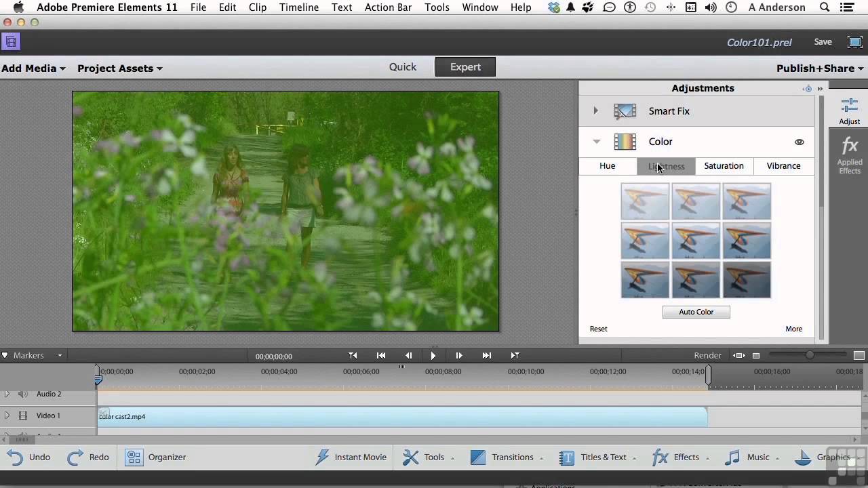
Task: Open the File menu
Action: (198, 7)
